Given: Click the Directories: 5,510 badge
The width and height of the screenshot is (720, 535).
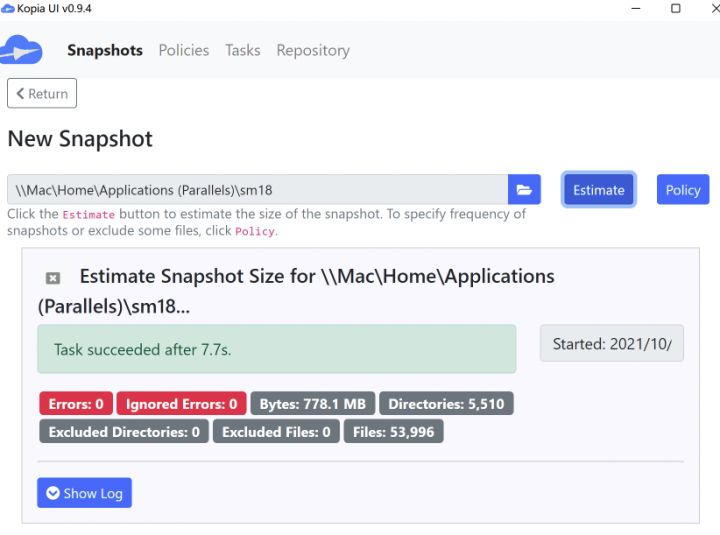Looking at the screenshot, I should pyautogui.click(x=446, y=404).
